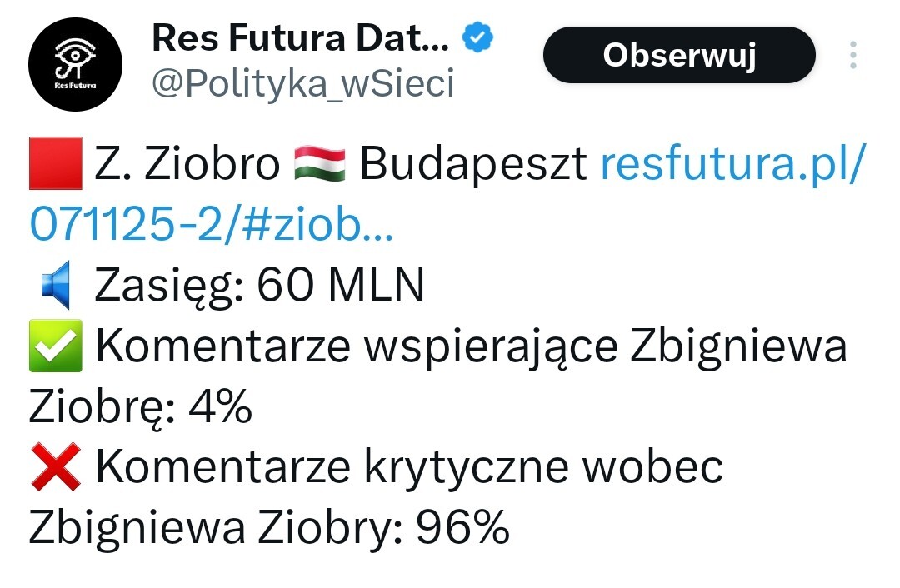Click the 'Zbigniewa Ziobry: 96%' line

coord(268,528)
